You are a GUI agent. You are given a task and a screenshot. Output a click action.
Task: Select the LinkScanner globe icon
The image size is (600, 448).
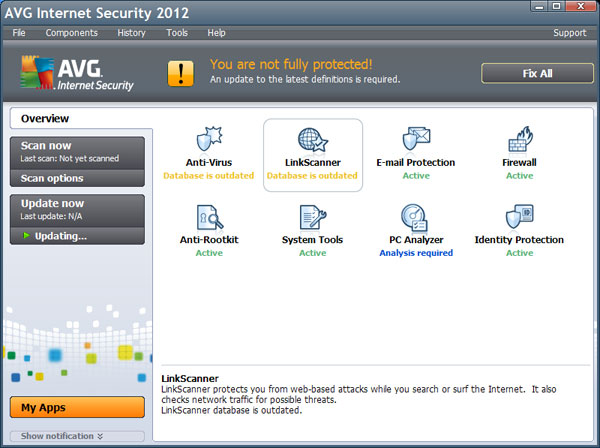pyautogui.click(x=313, y=140)
